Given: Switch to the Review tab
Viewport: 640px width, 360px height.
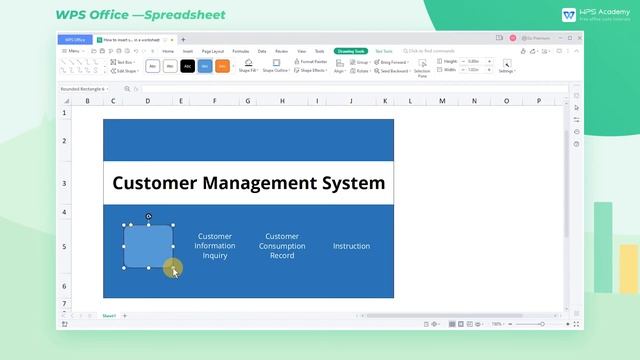Looking at the screenshot, I should [x=281, y=51].
